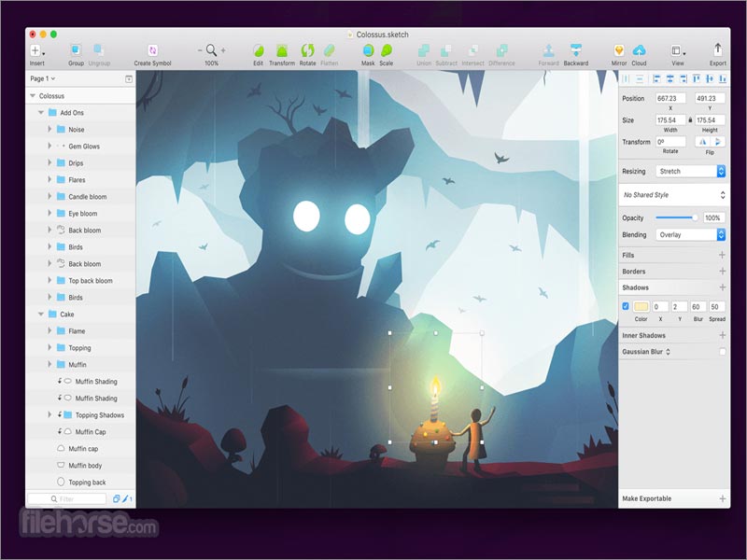Open the Mirror tool

[619, 50]
